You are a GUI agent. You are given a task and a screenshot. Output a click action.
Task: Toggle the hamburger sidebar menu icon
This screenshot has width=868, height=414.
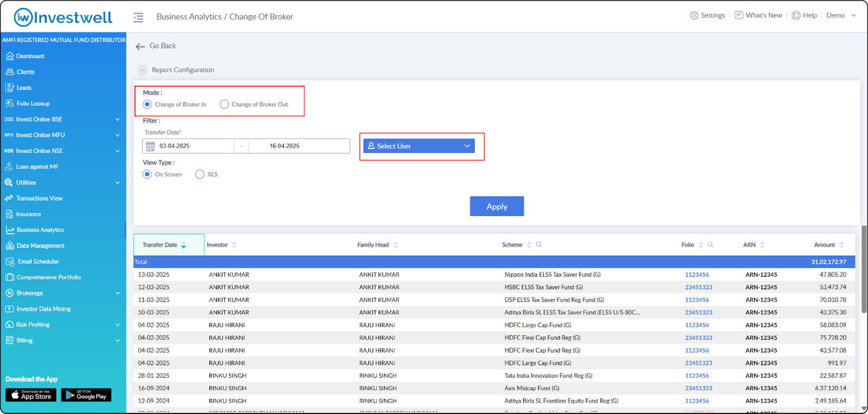[x=138, y=17]
